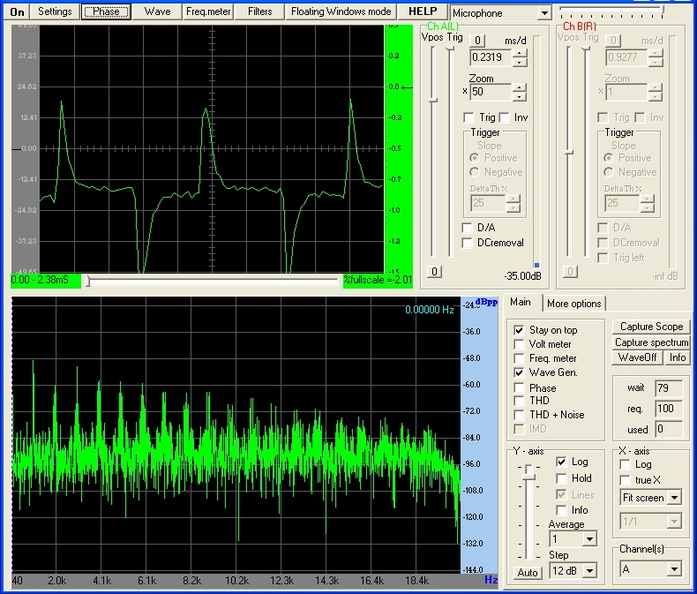697x594 pixels.
Task: Click the Capture spectrum button
Action: [x=651, y=342]
